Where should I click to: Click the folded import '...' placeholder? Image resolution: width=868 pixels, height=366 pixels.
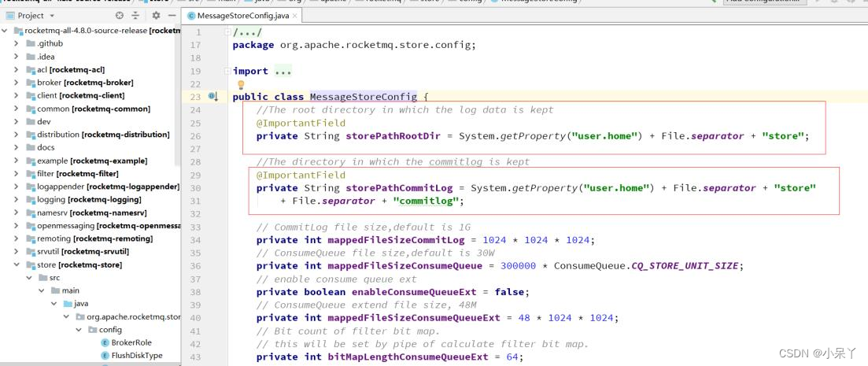[x=283, y=71]
